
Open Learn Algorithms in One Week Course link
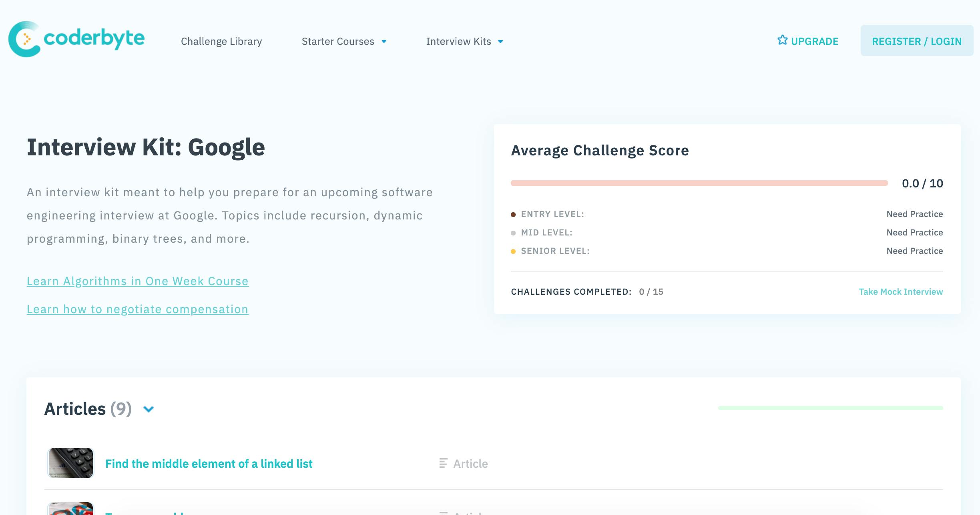coord(138,281)
